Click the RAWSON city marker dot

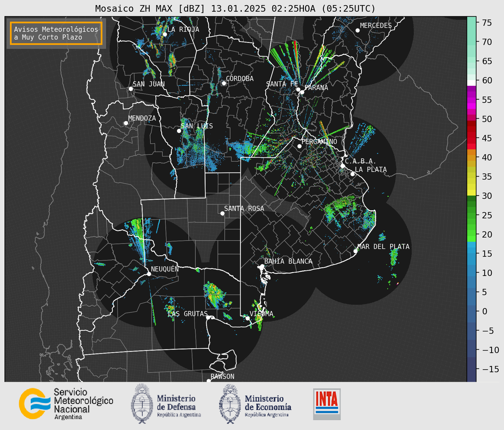point(209,381)
